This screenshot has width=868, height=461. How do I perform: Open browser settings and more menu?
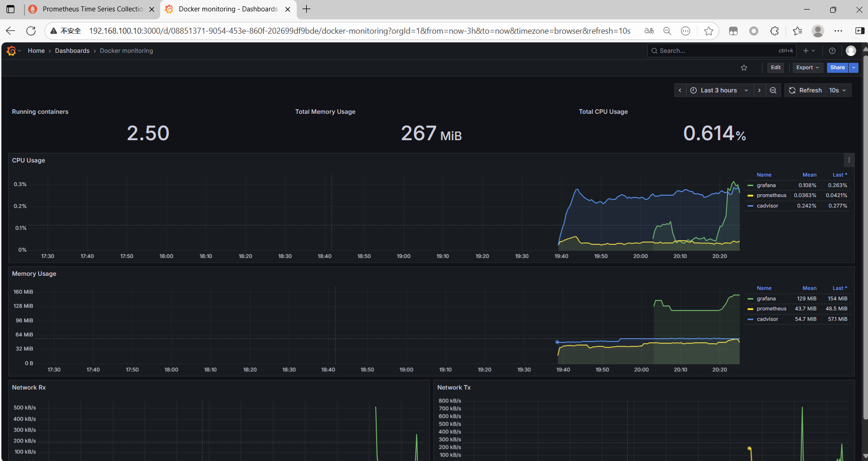838,31
